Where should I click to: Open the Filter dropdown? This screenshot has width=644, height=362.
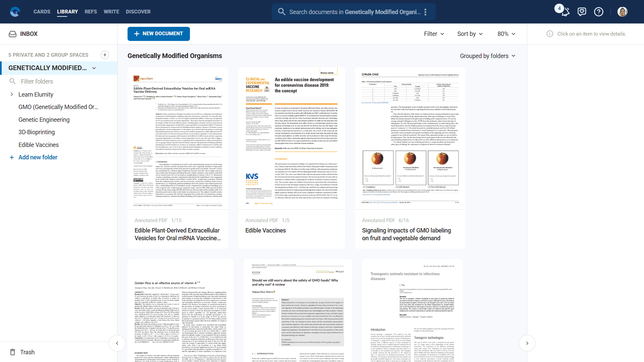[434, 34]
